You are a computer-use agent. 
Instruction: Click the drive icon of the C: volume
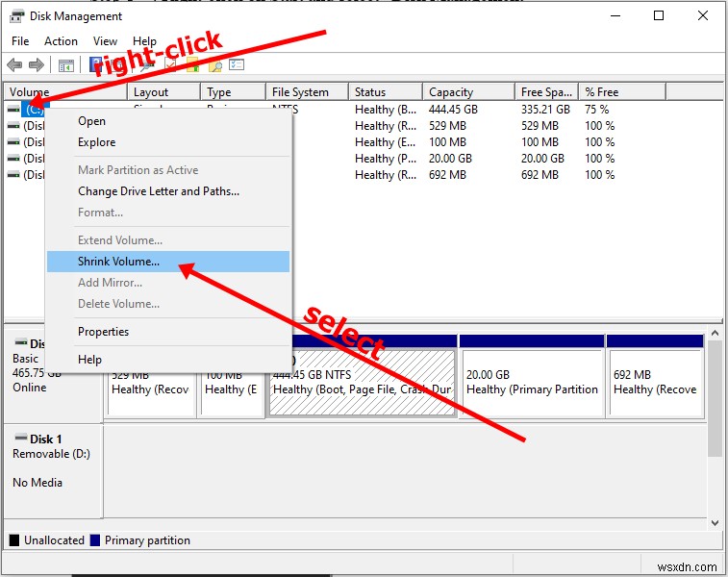(x=13, y=110)
